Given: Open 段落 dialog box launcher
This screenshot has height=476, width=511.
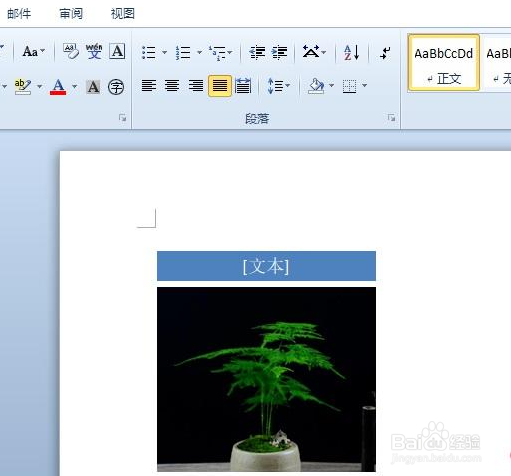Looking at the screenshot, I should (391, 117).
